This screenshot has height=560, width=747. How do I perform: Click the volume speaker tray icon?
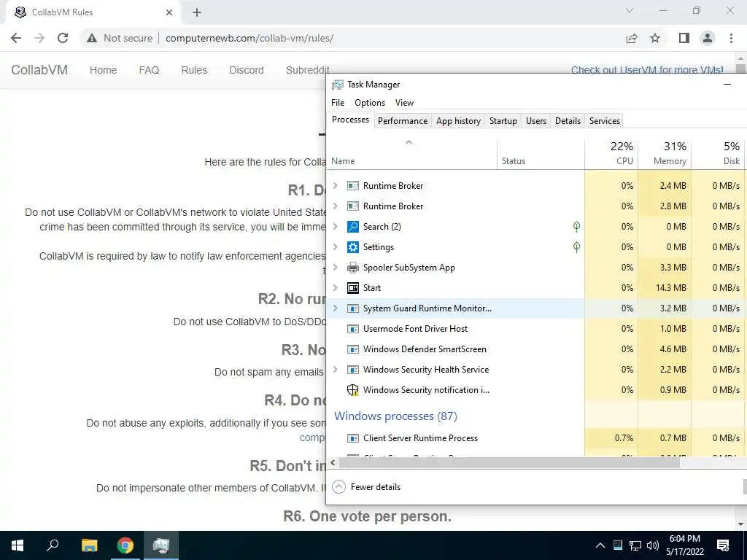653,545
